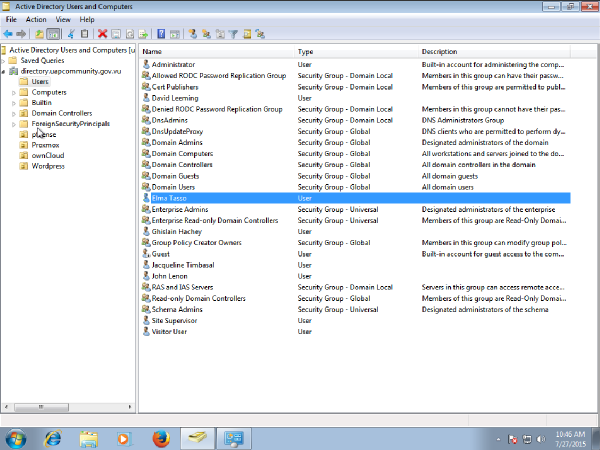Expand the Saved Queries node
The width and height of the screenshot is (600, 450).
(x=3, y=60)
